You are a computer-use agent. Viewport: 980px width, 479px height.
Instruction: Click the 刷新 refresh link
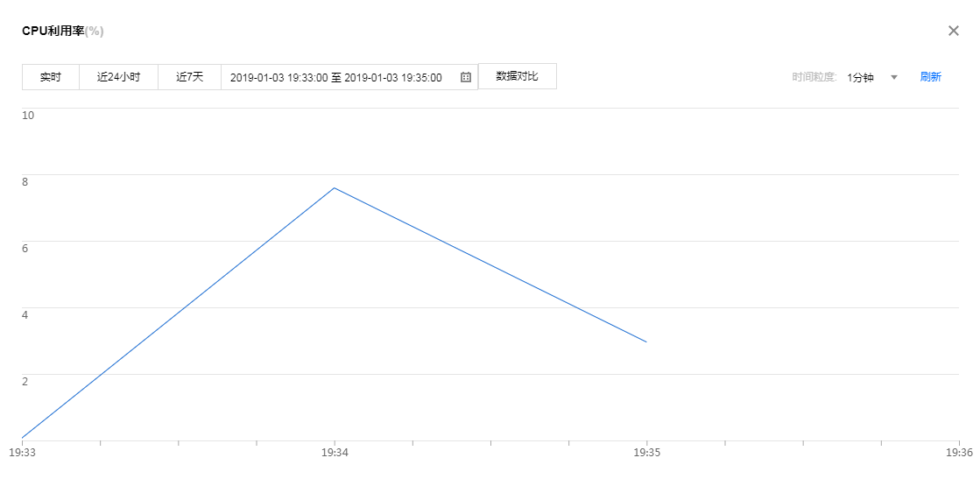[930, 77]
